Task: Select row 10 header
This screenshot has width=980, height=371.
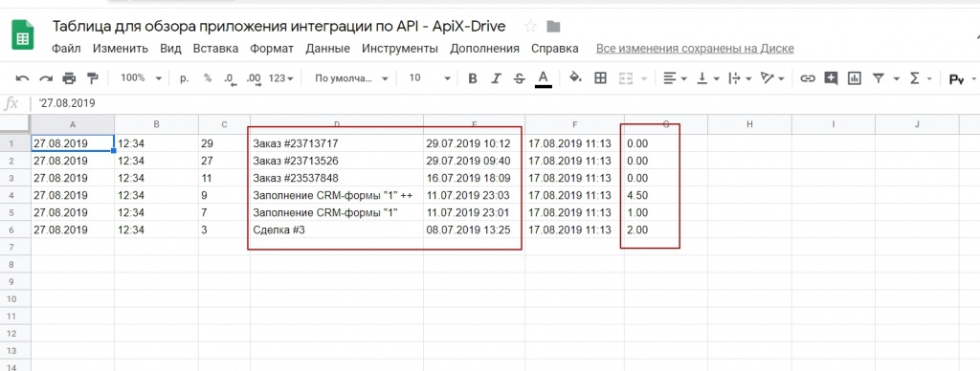Action: click(15, 299)
